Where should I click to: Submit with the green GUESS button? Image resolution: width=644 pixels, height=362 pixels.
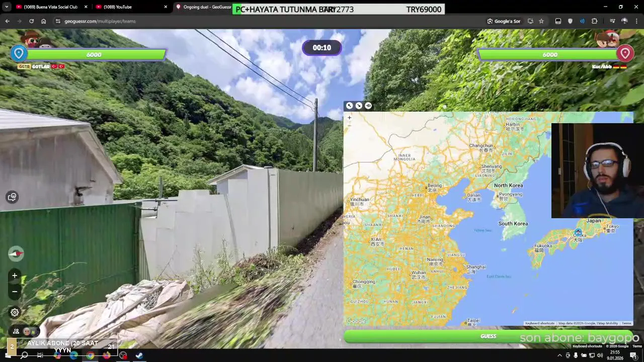click(x=488, y=336)
